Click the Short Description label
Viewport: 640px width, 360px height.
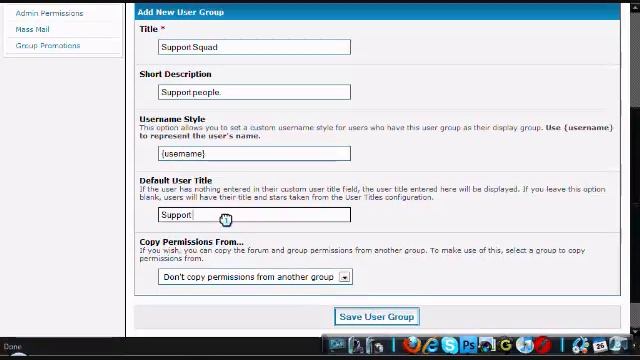pyautogui.click(x=176, y=74)
